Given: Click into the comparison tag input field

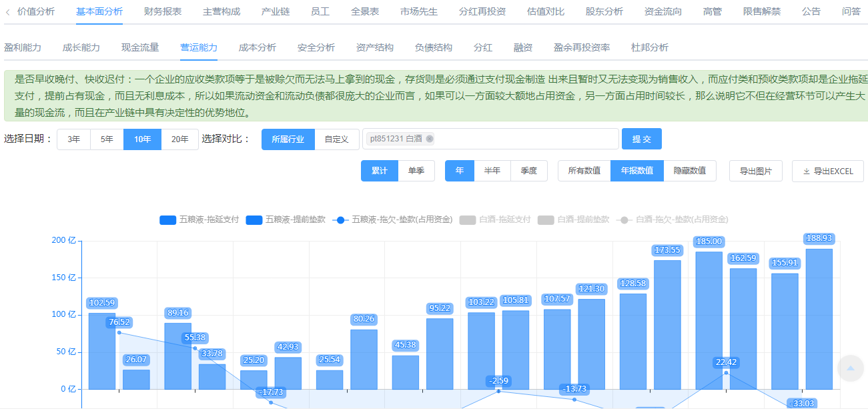Looking at the screenshot, I should pos(491,139).
